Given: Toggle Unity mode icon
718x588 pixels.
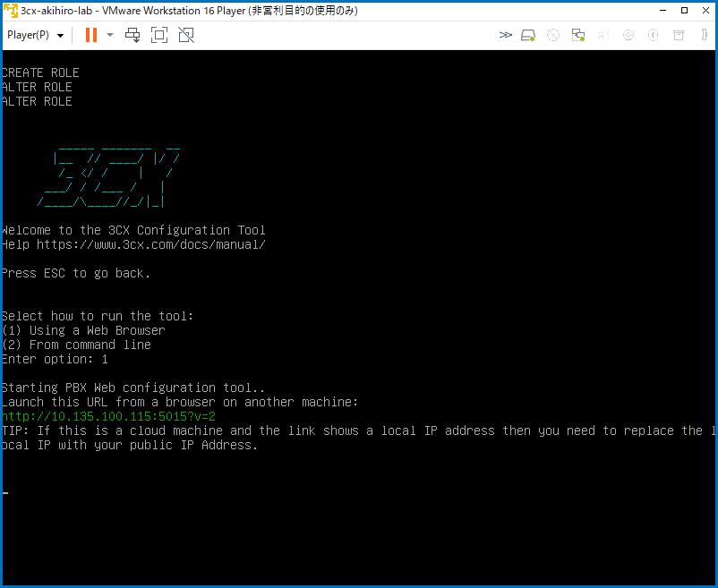Looking at the screenshot, I should pyautogui.click(x=186, y=35).
